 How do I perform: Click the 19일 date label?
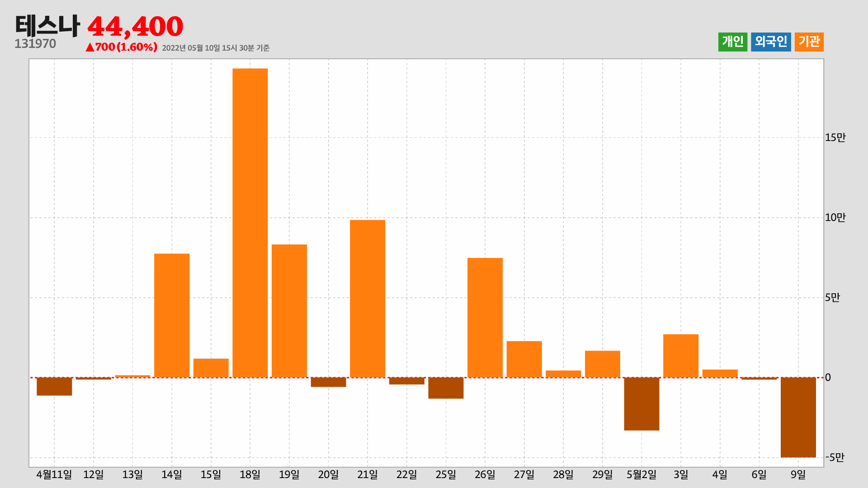pos(289,474)
